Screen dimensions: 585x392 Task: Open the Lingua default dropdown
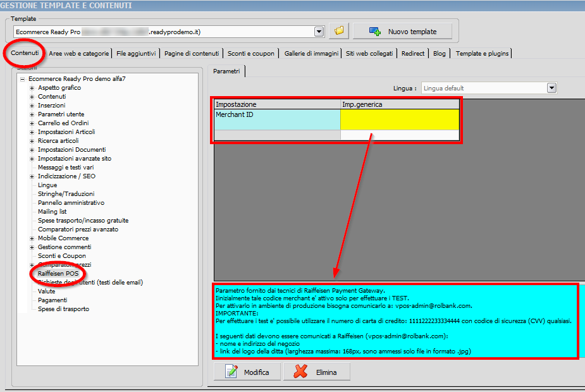[x=551, y=89]
